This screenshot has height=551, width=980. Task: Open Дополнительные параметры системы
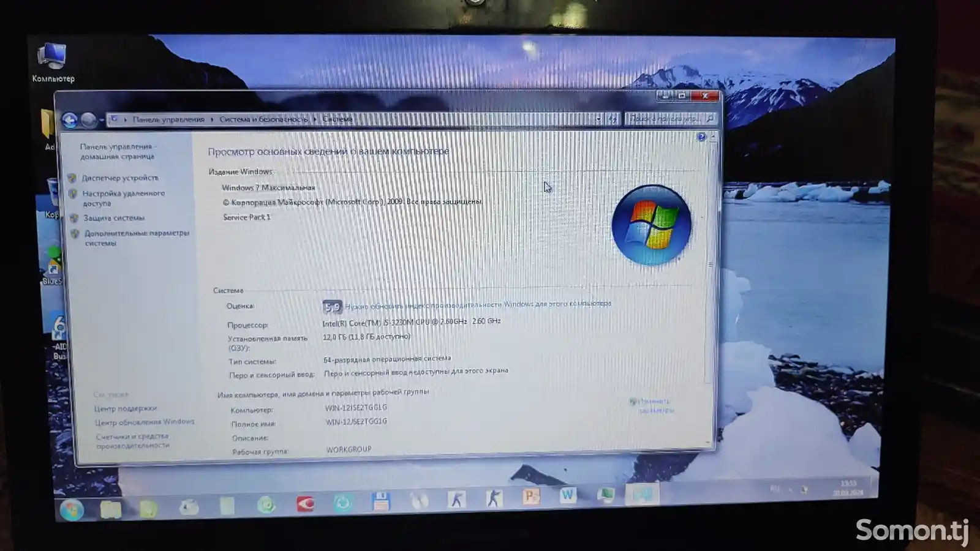[137, 238]
